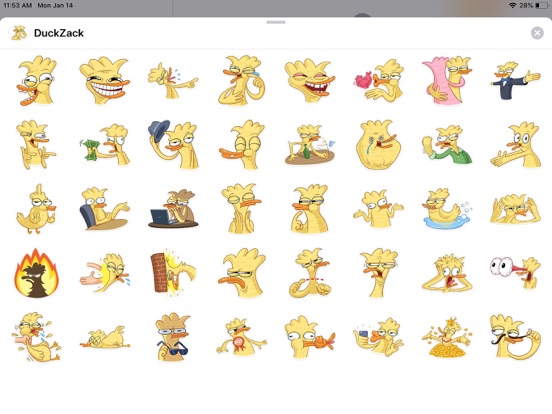Pick the duck laughing and pointing sticker

pyautogui.click(x=173, y=81)
